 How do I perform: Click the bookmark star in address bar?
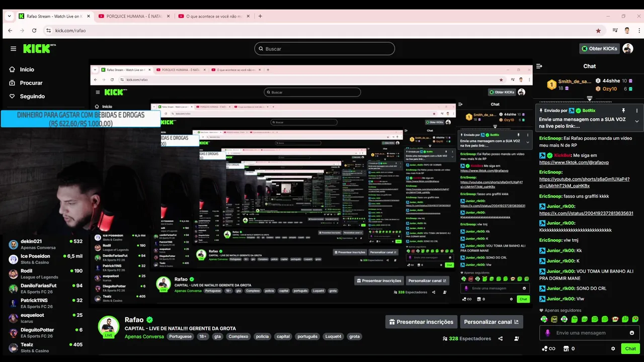[x=598, y=31]
